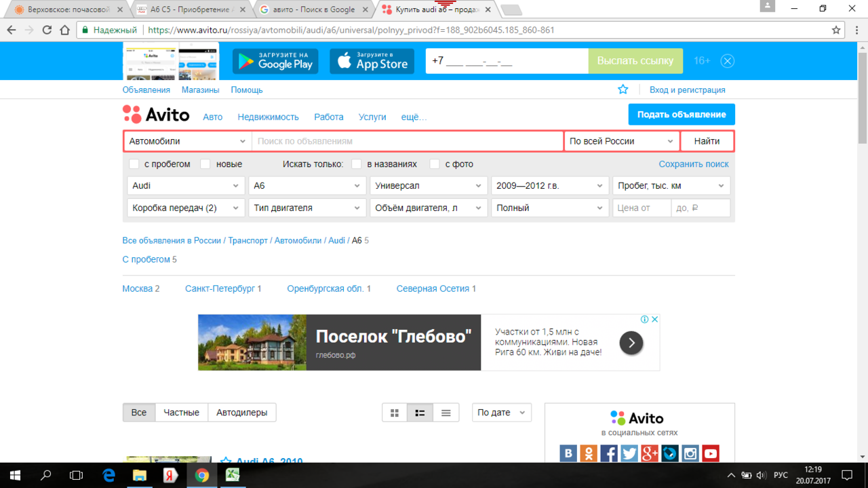Open Avito's Odnoklassniki social page
This screenshot has width=868, height=488.
(x=589, y=453)
